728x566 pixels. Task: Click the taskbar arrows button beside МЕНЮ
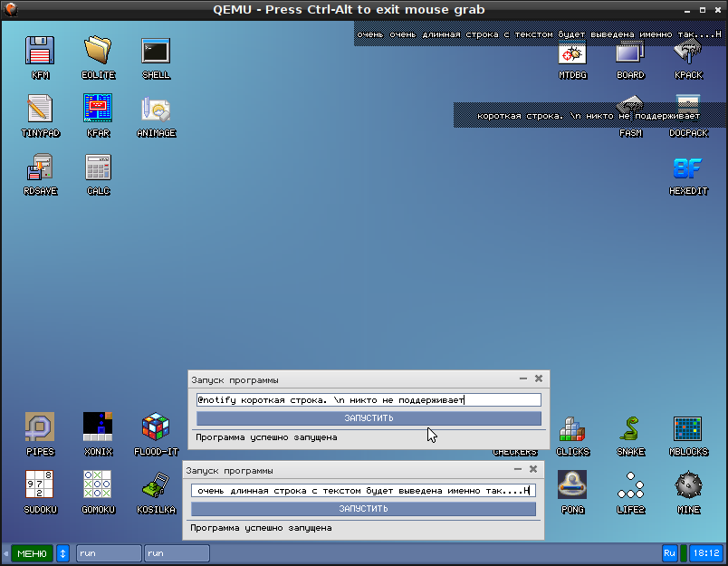coord(62,552)
